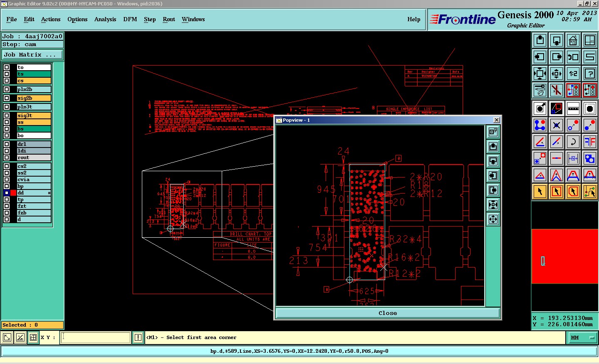The height and width of the screenshot is (364, 599).
Task: Click the grid snap icon near X Y
Action: pyautogui.click(x=33, y=337)
